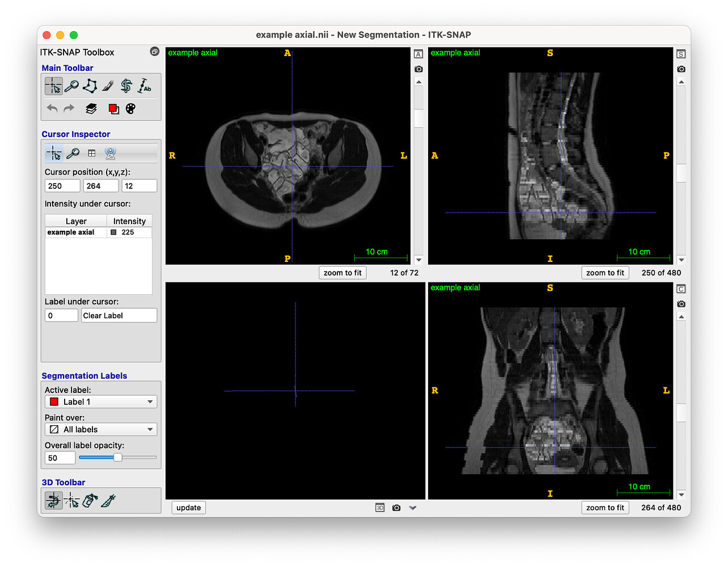This screenshot has height=567, width=728.
Task: Open the Active label dropdown showing Label 1
Action: 101,402
